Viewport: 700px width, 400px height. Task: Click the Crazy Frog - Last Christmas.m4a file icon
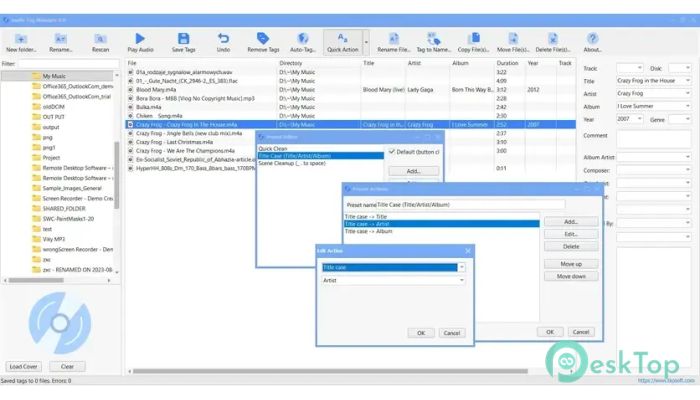point(130,142)
